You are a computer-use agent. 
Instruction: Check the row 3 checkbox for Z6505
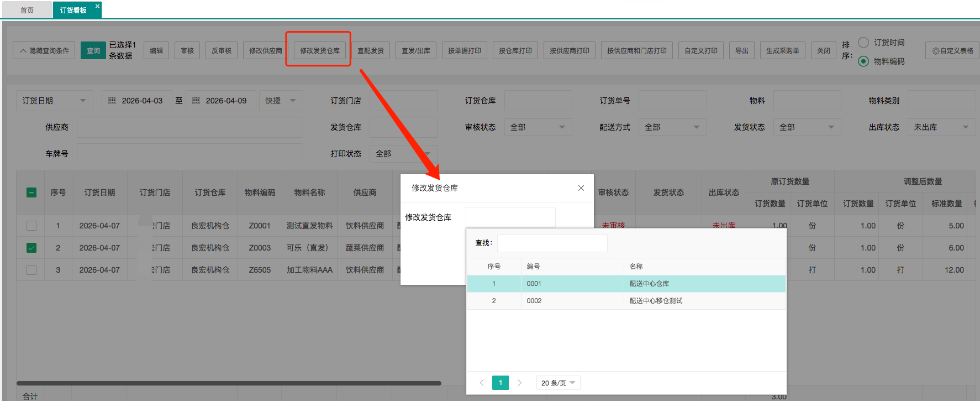click(x=31, y=270)
